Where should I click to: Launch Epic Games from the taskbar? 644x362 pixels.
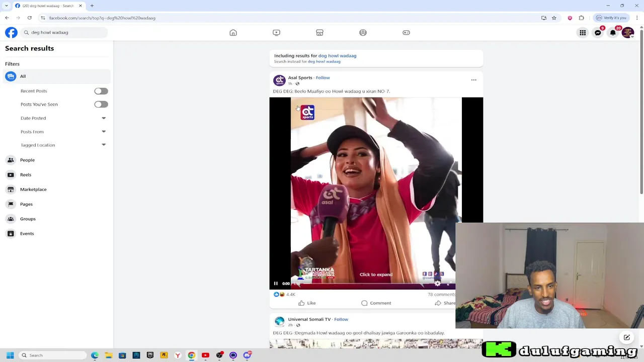(x=150, y=355)
